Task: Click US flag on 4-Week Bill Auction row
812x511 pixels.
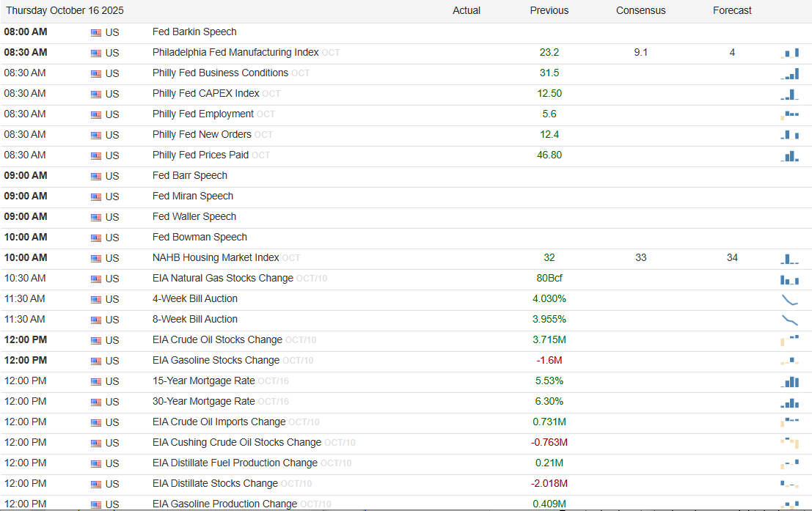Action: [x=96, y=299]
